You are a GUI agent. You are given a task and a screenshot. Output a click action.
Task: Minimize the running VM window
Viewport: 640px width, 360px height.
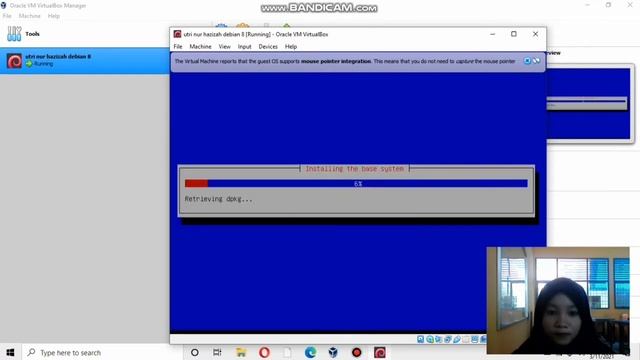[493, 34]
